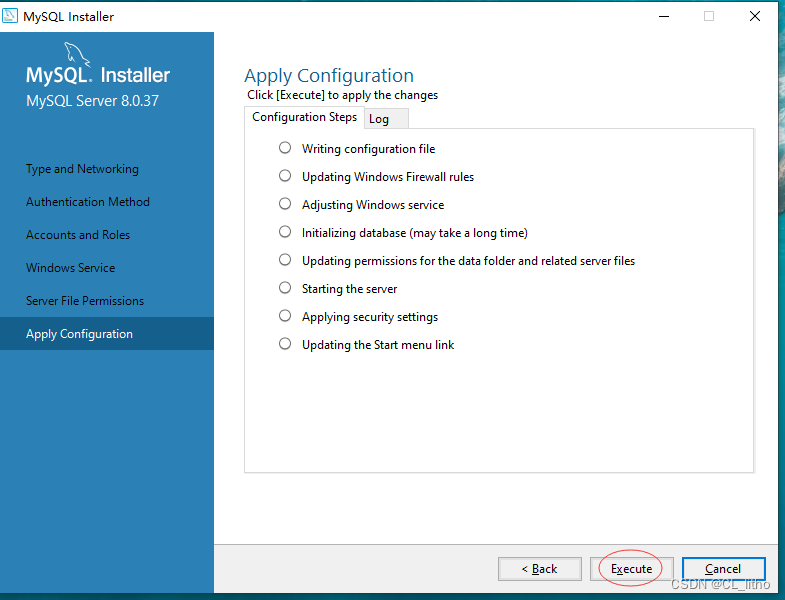785x600 pixels.
Task: Go to Accounts and Roles step
Action: tap(78, 235)
